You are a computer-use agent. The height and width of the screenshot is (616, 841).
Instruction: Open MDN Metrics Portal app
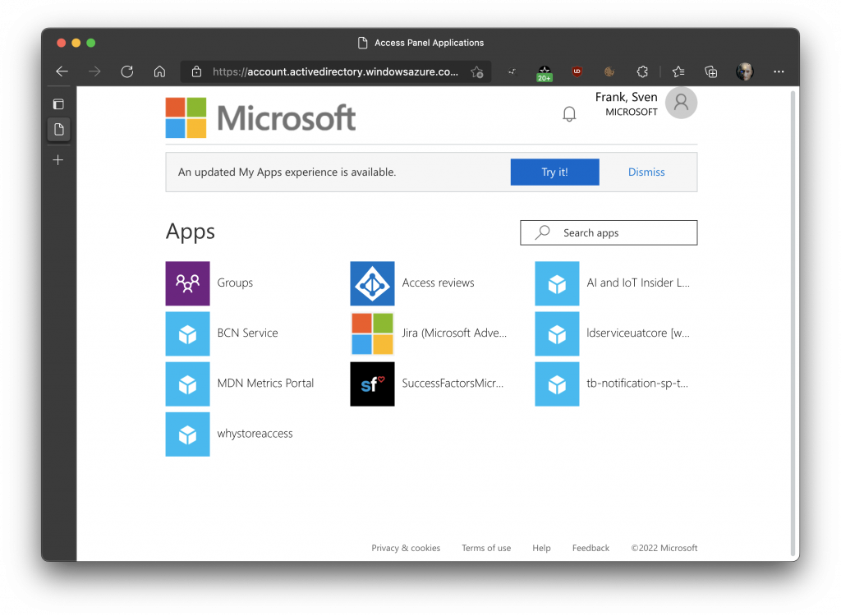tap(188, 384)
